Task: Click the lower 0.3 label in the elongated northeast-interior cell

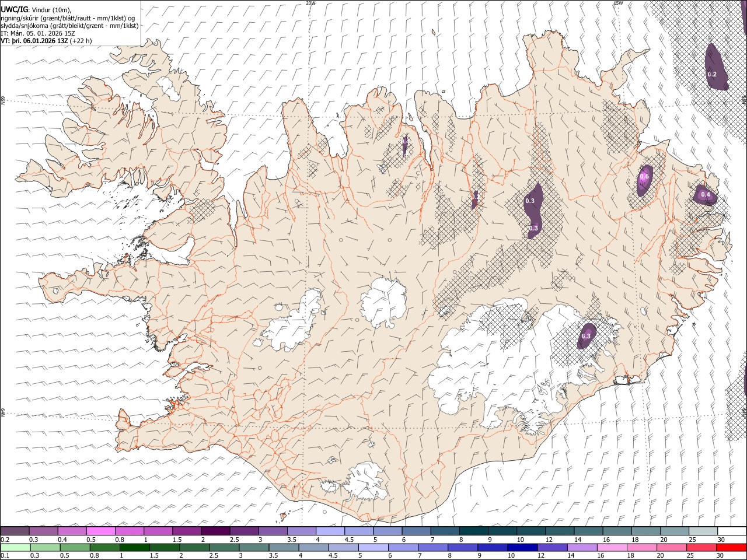Action: point(533,228)
